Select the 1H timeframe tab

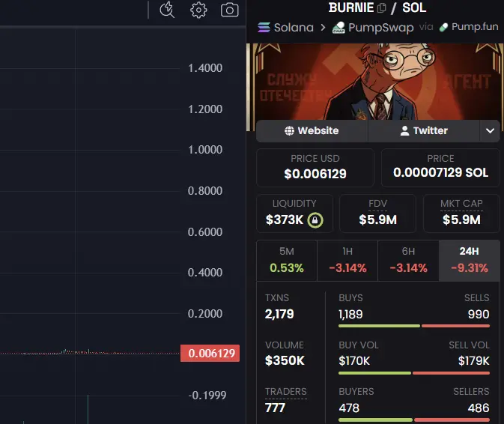347,261
